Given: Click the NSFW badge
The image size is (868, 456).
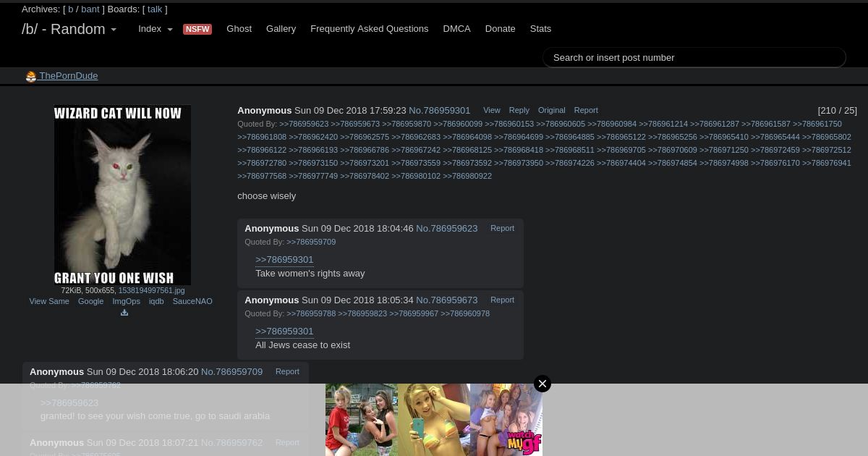Looking at the screenshot, I should pyautogui.click(x=197, y=30).
